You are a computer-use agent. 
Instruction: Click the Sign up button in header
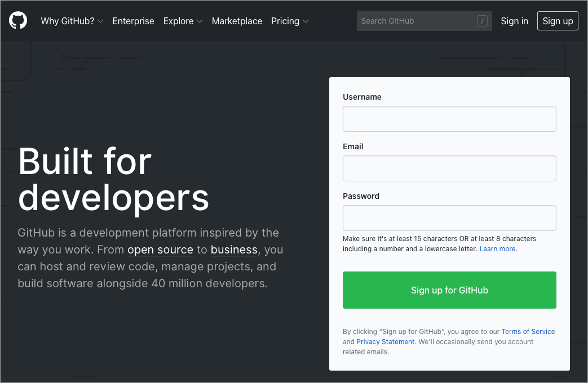(557, 21)
